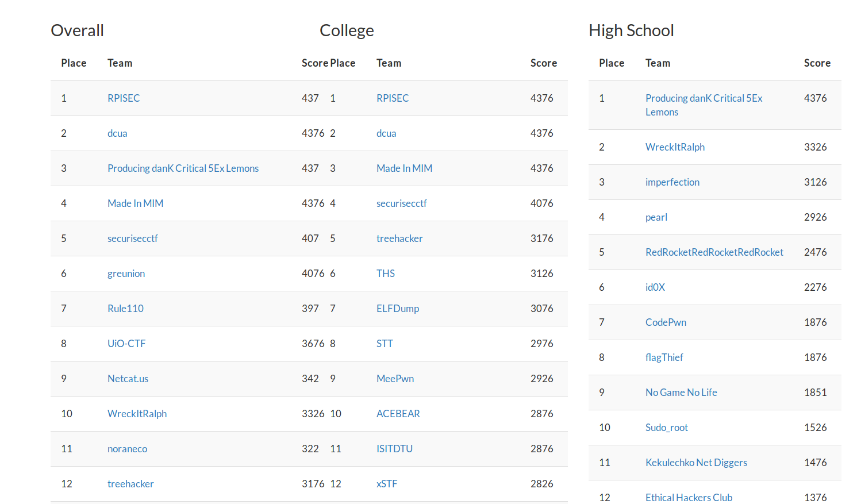Open ACEBEAR team profile

pyautogui.click(x=398, y=414)
